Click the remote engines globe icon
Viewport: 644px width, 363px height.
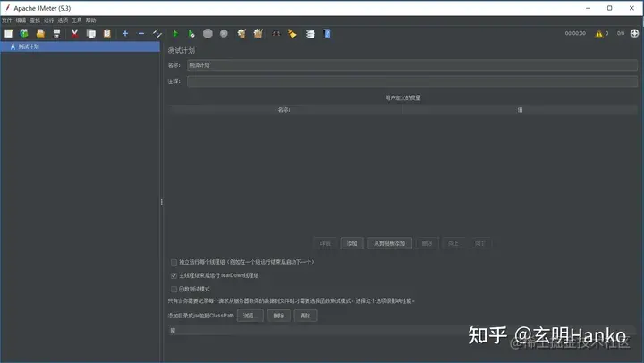coord(634,34)
